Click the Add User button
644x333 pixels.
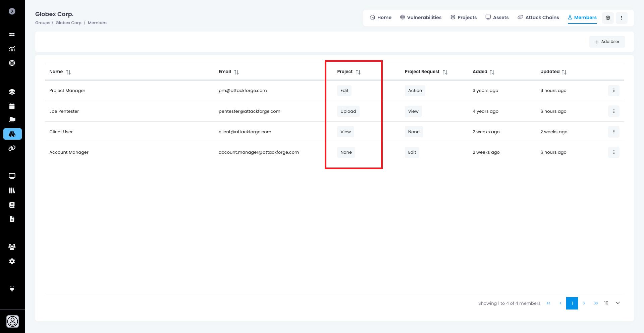607,42
